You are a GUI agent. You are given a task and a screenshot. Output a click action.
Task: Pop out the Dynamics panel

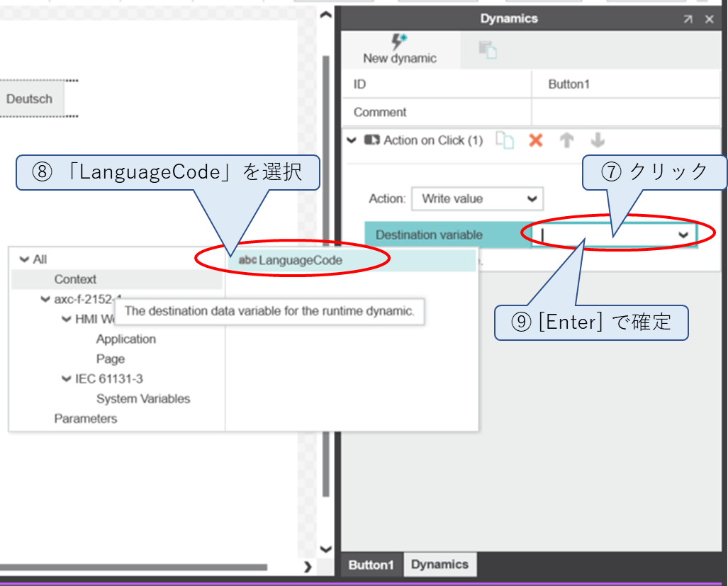688,19
